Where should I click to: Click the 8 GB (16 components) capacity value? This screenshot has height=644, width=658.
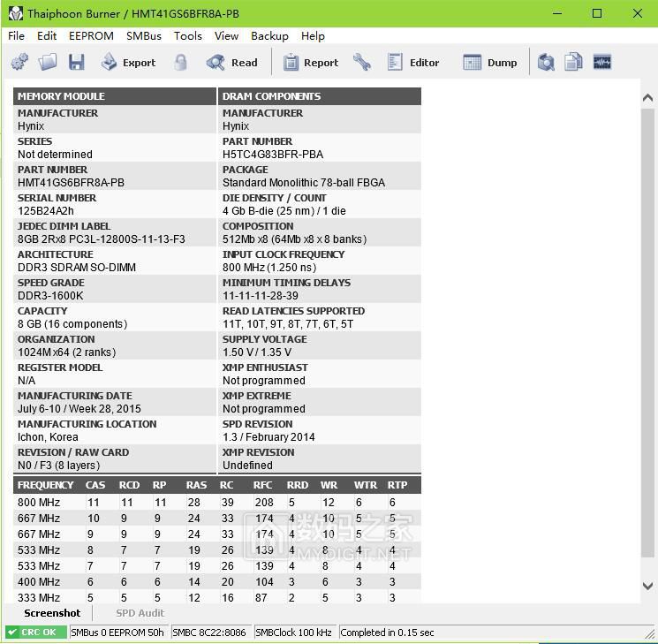(x=72, y=323)
